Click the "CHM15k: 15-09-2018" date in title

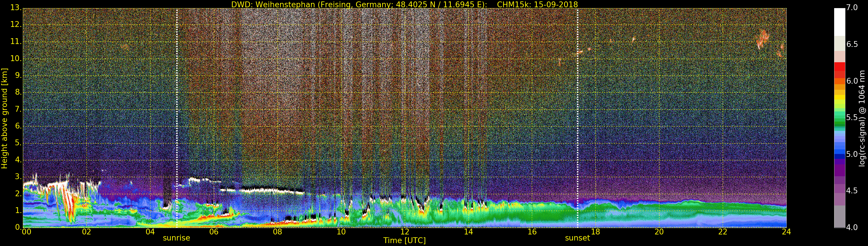pos(537,4)
